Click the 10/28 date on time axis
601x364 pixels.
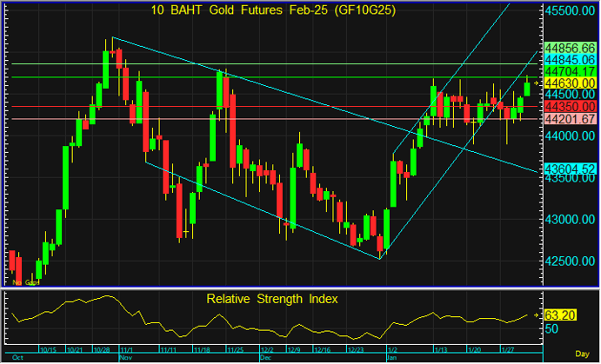104,349
